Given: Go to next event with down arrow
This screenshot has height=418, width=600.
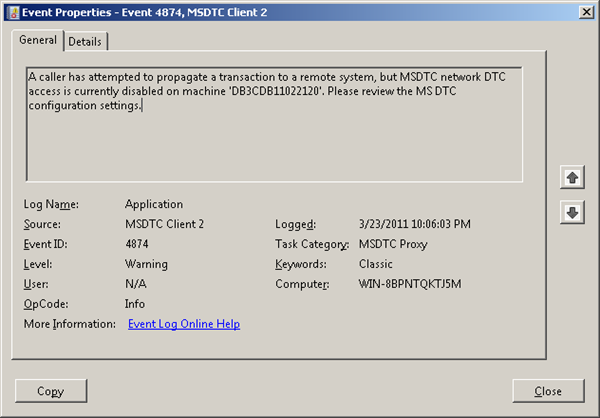Looking at the screenshot, I should point(572,214).
